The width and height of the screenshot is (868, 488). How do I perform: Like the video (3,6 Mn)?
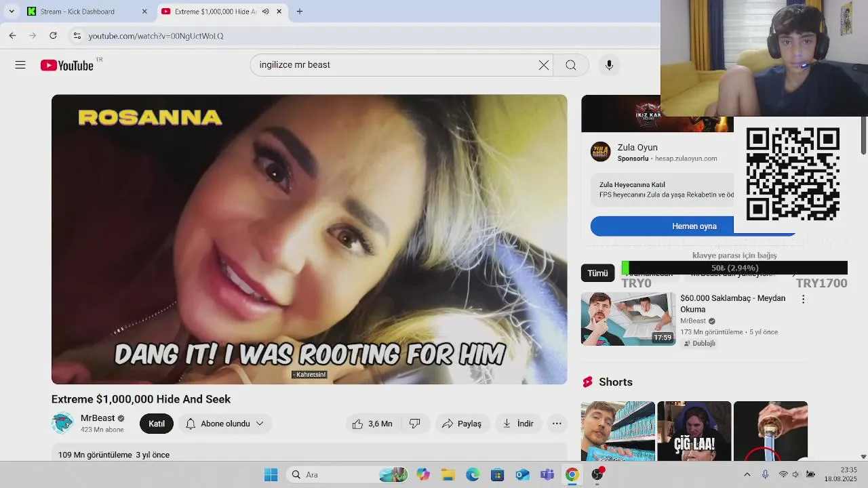pyautogui.click(x=372, y=424)
